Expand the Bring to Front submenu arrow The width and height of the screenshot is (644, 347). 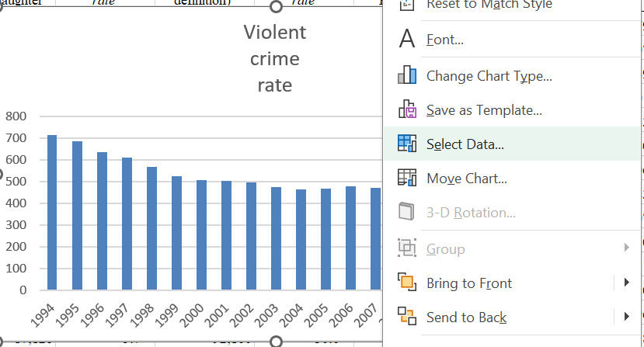(627, 283)
